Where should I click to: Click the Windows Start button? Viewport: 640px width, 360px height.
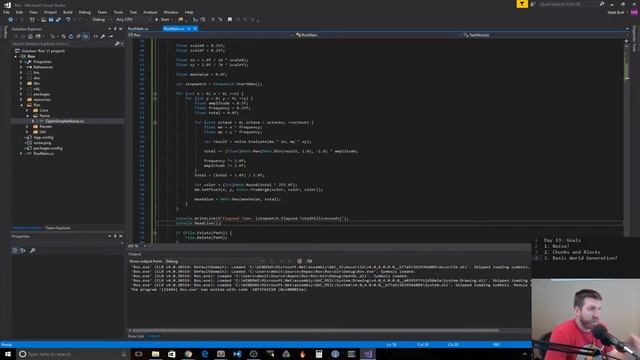[x=8, y=354]
